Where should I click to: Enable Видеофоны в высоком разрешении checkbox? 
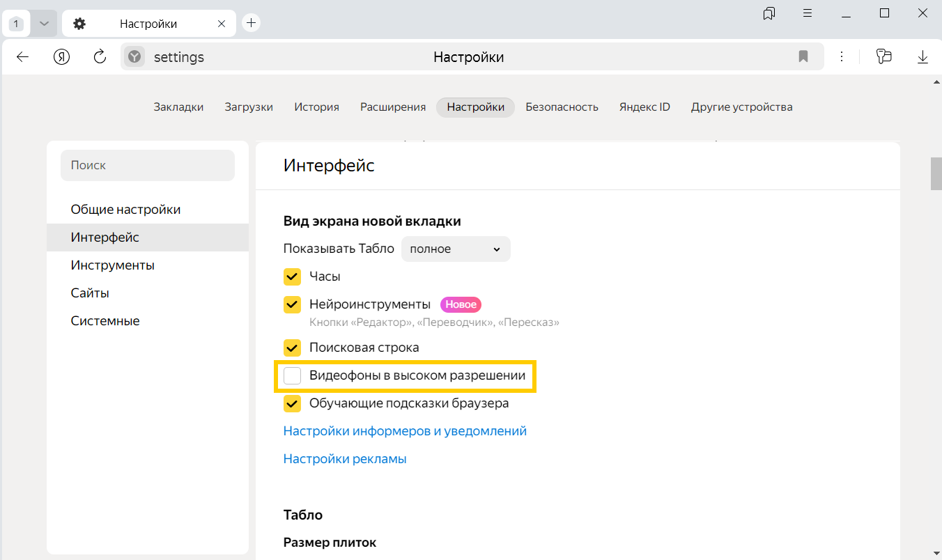pos(292,376)
